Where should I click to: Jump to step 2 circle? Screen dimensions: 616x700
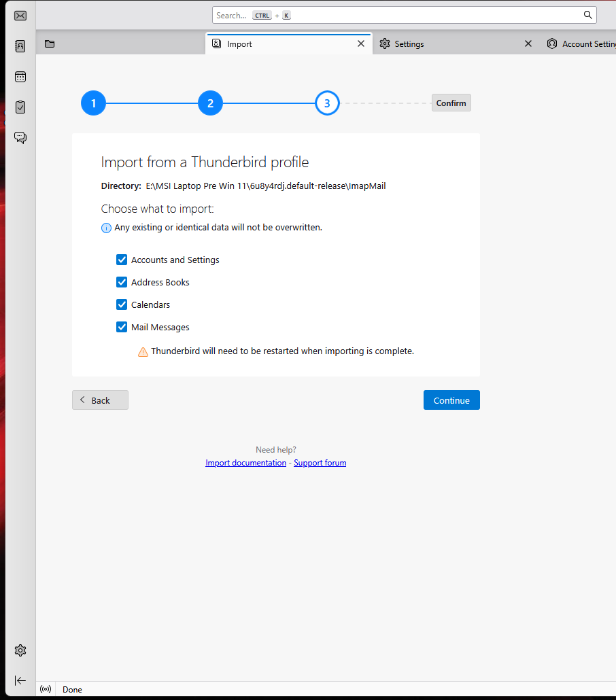[x=210, y=103]
